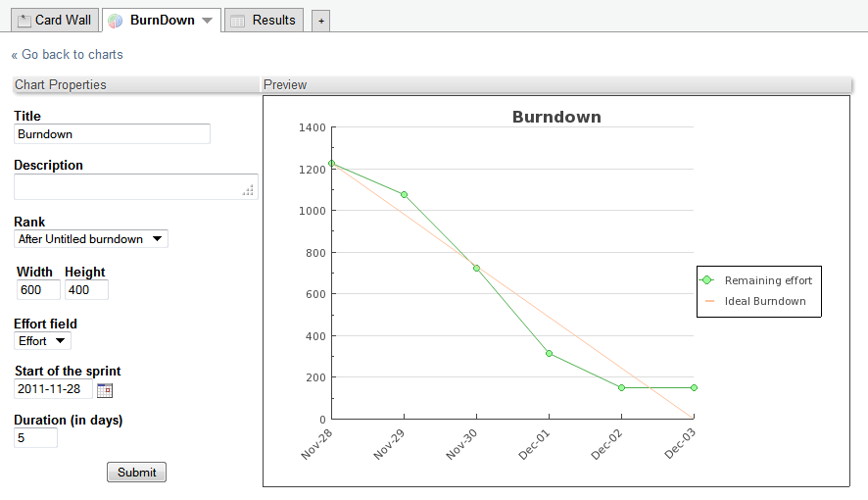Open the calendar date picker icon
This screenshot has height=500, width=868.
tap(105, 390)
